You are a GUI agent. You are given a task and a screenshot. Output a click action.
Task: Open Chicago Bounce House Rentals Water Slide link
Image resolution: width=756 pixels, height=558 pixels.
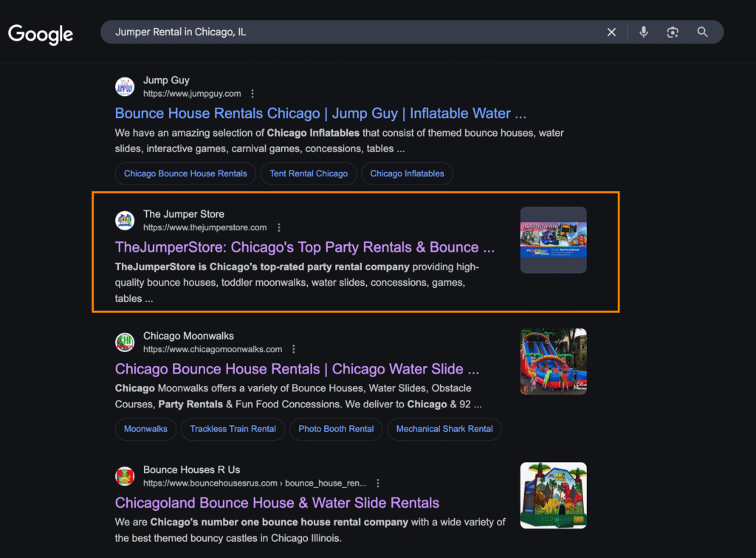(297, 369)
